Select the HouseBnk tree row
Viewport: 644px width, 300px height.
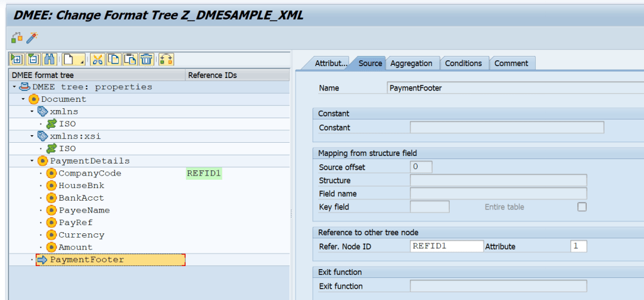150,186
